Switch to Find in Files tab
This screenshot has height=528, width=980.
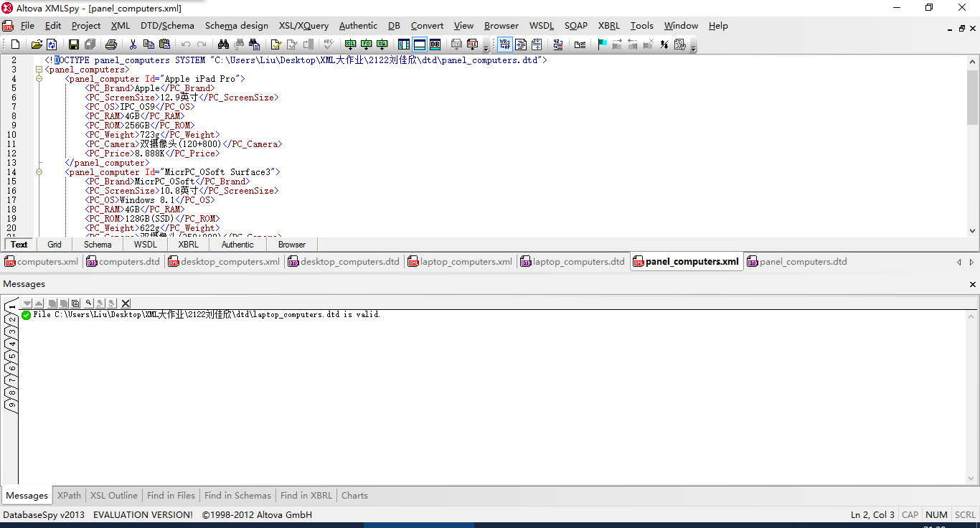click(171, 496)
